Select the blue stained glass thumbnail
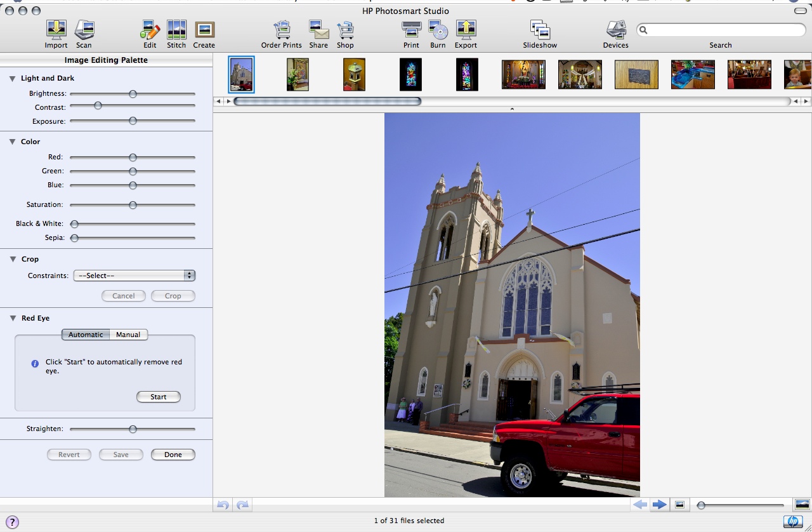The width and height of the screenshot is (812, 532). tap(410, 75)
